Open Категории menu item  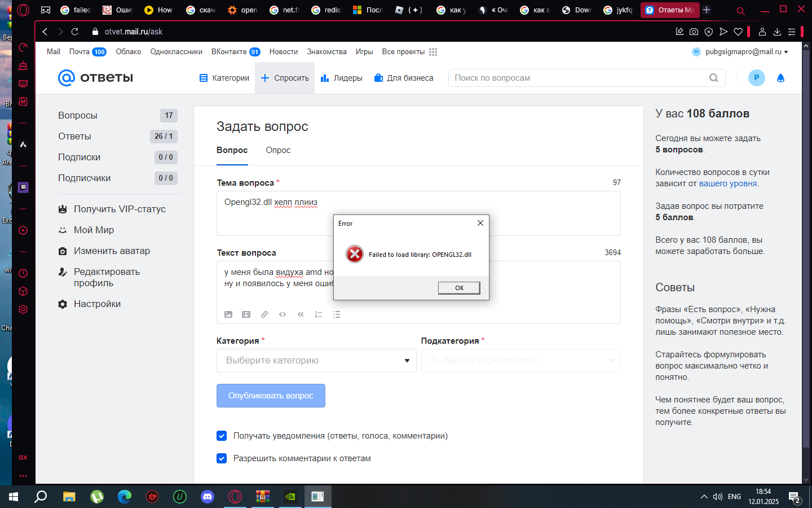[224, 78]
